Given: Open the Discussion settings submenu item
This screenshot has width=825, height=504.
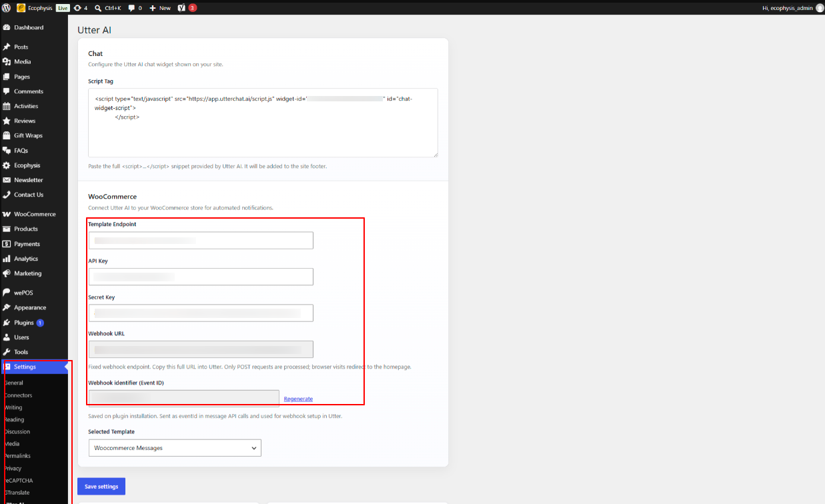Looking at the screenshot, I should pos(17,431).
